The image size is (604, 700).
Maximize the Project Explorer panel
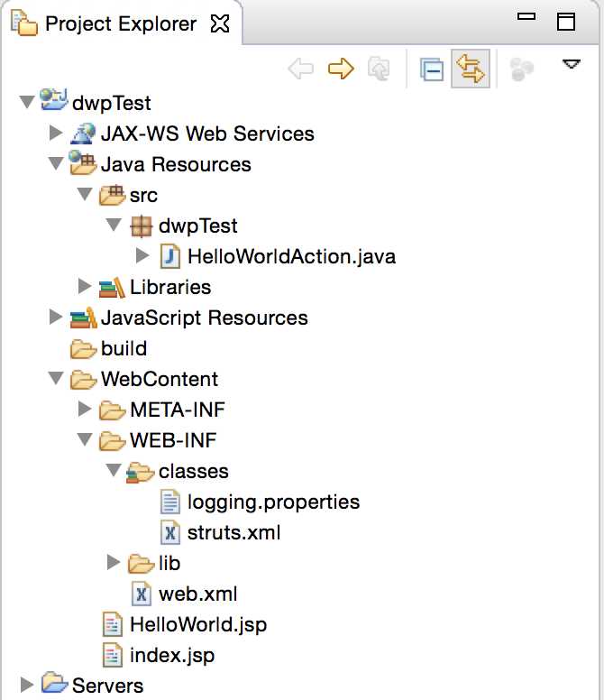(x=565, y=22)
